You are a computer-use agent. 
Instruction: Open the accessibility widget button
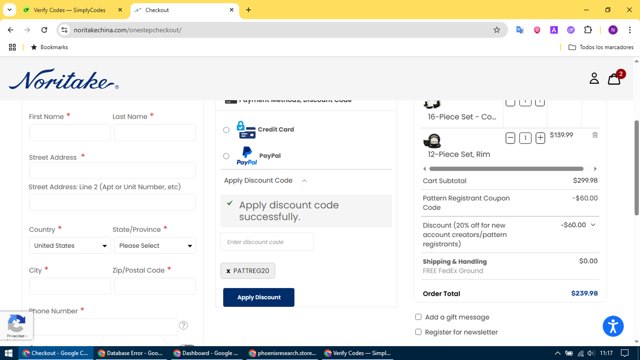point(613,326)
